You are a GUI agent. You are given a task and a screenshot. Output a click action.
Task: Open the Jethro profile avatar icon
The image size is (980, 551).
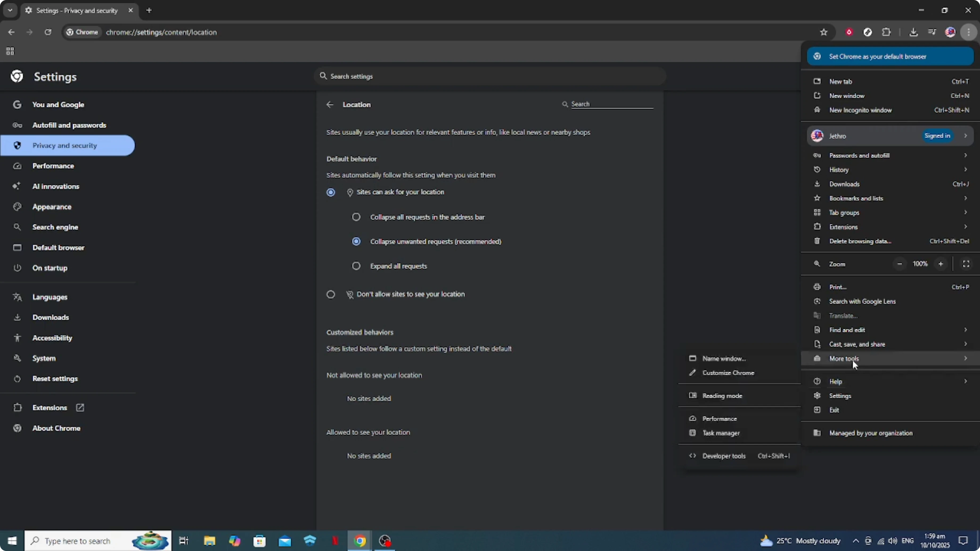coord(950,32)
